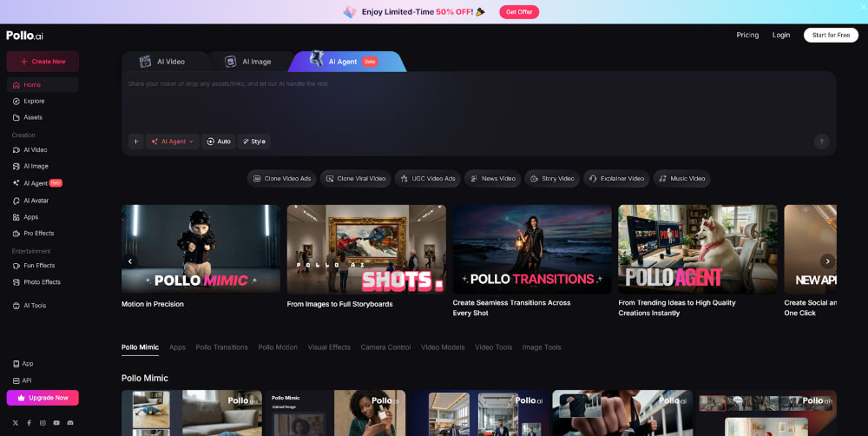Select the Clone Video Ads chip

click(x=282, y=178)
